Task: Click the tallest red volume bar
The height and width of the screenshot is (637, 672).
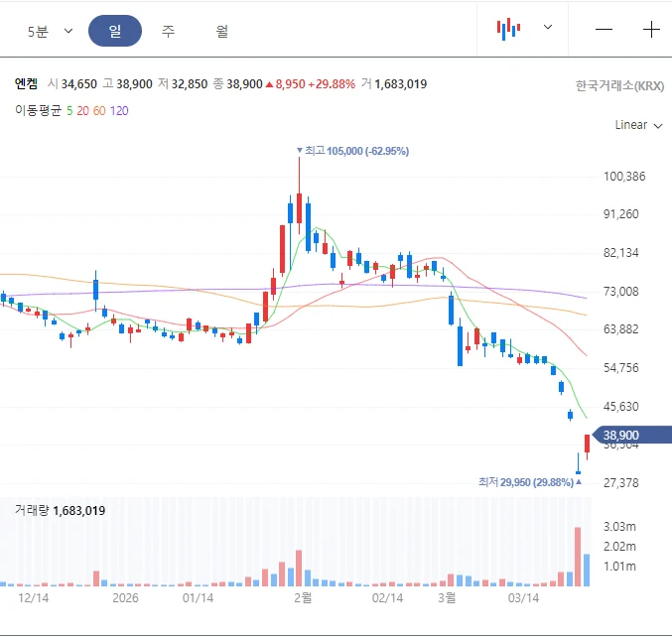Action: point(578,556)
